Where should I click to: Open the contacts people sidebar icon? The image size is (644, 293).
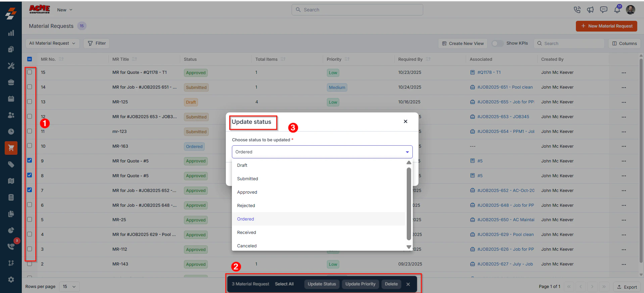tap(11, 115)
